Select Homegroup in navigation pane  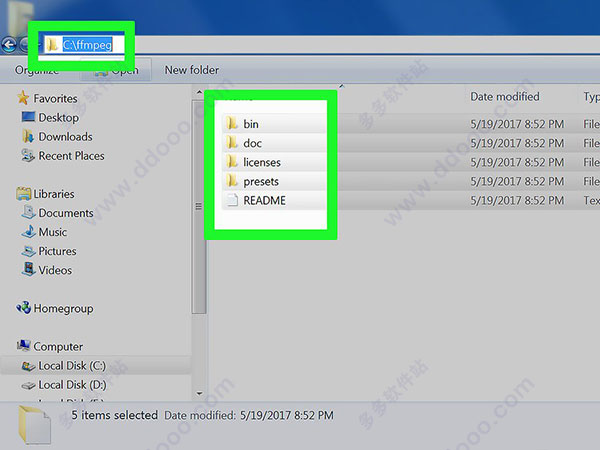tap(63, 308)
